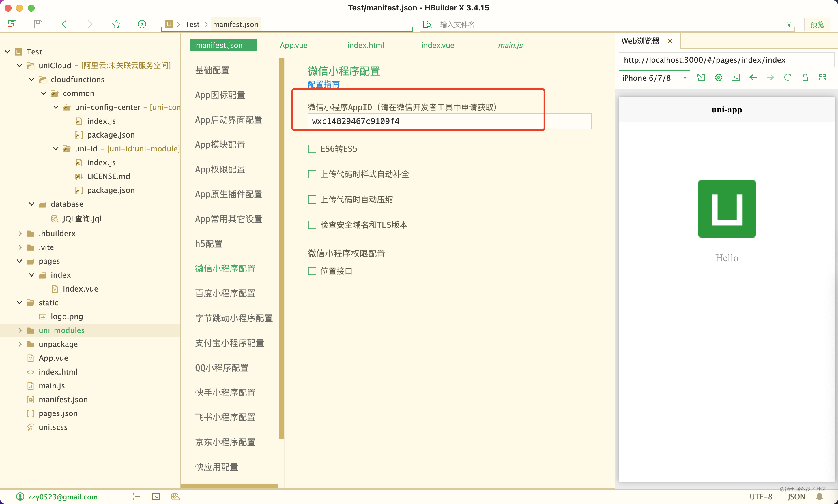This screenshot has height=504, width=838.
Task: Open the terminal icon in status bar
Action: point(156,497)
